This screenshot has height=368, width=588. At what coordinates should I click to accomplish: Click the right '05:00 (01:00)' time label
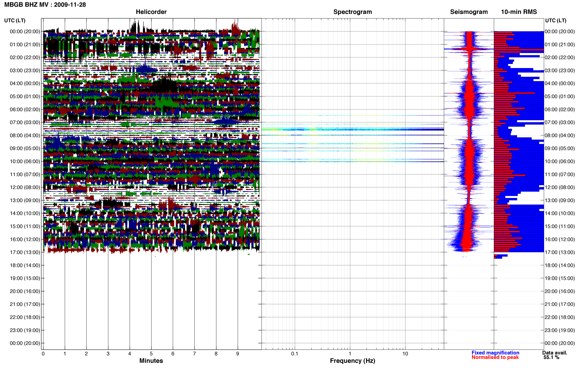560,96
